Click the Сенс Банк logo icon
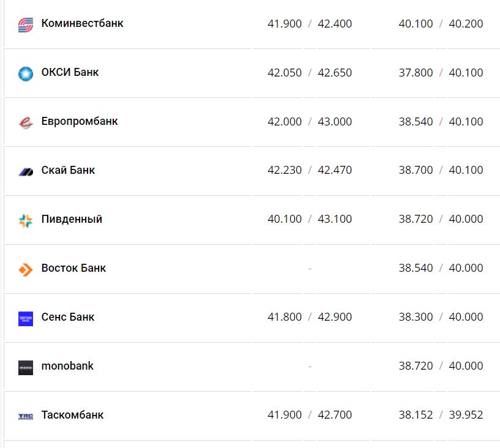This screenshot has width=500, height=448. click(25, 318)
